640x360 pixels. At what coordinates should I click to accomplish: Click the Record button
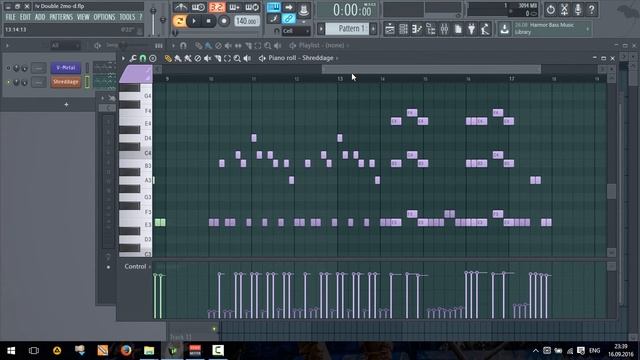pos(224,21)
